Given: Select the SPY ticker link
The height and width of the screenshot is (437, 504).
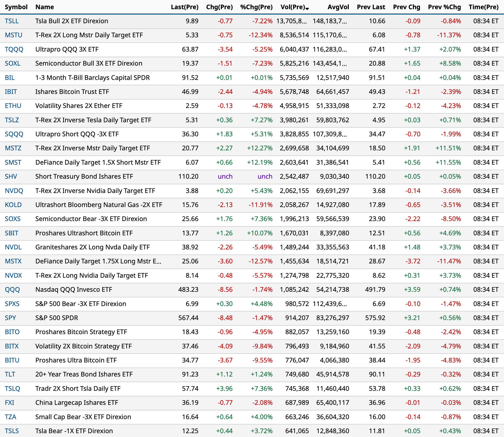Looking at the screenshot, I should 10,318.
